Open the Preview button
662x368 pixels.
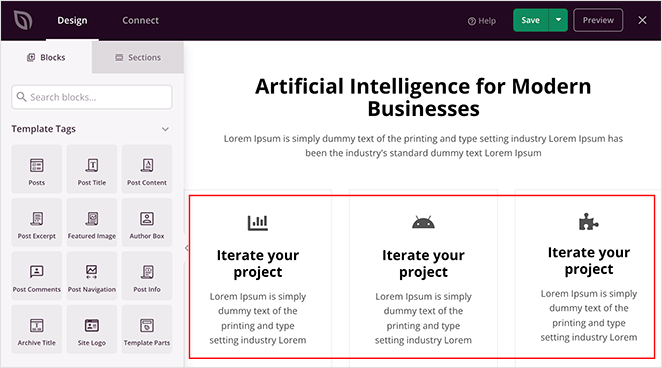(598, 20)
